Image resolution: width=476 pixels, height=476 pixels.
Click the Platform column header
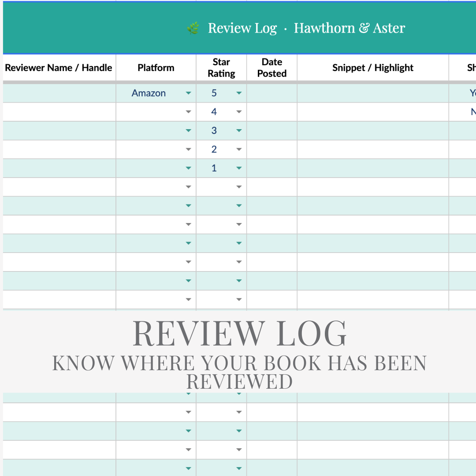coord(156,68)
